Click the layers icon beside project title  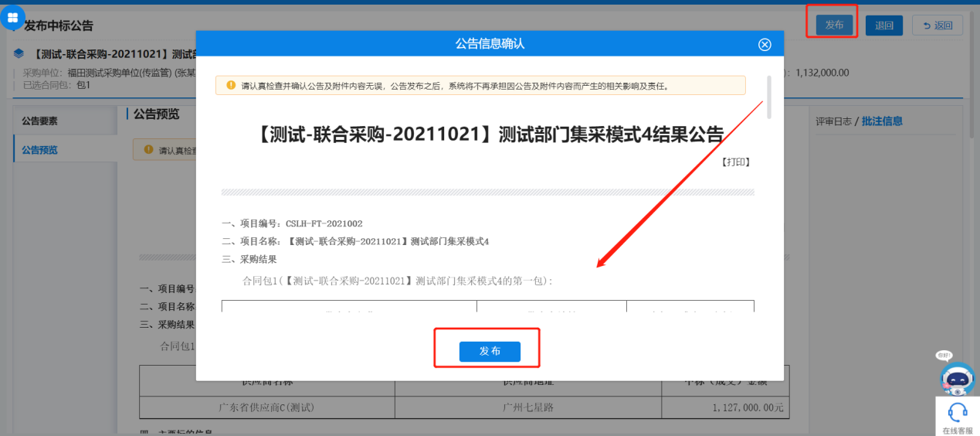19,55
